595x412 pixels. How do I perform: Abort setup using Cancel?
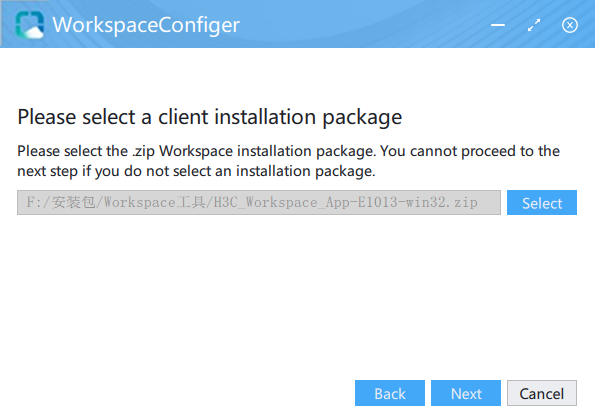[541, 393]
